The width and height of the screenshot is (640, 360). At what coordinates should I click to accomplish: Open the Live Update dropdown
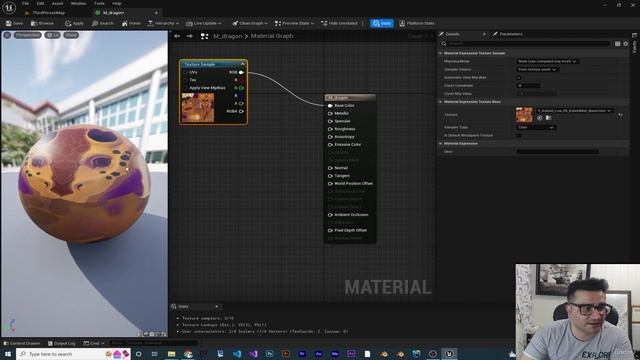tap(204, 23)
